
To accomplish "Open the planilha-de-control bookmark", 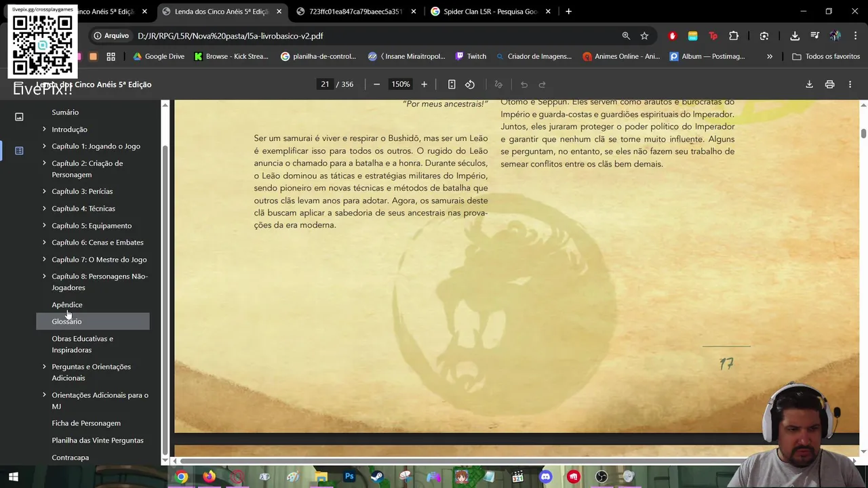I will point(318,56).
